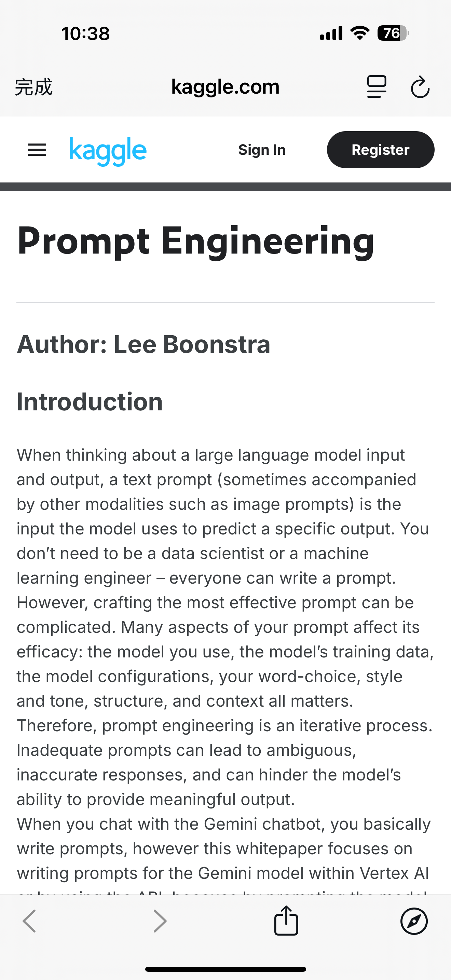Tap the Introduction section heading
This screenshot has height=980, width=451.
90,402
